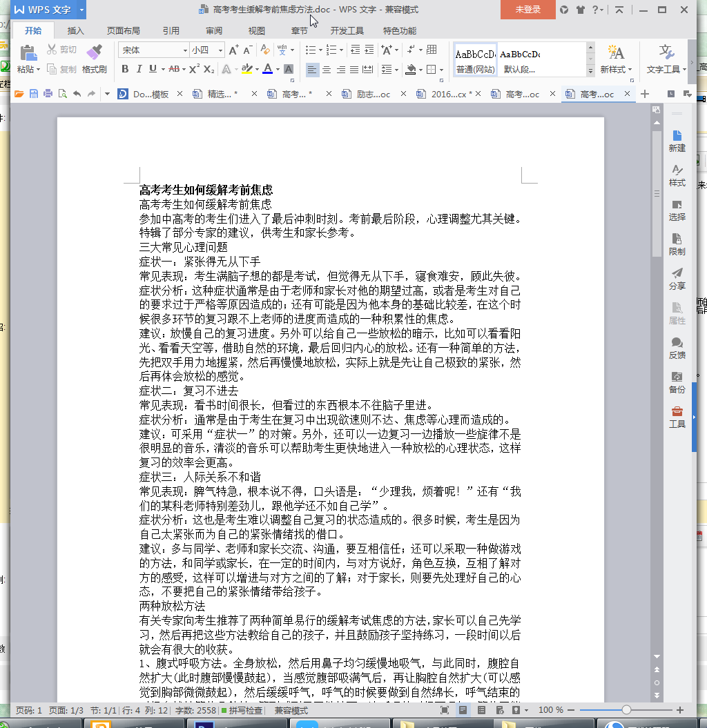707x728 pixels.
Task: Decrease font size with A- icon
Action: [x=248, y=50]
